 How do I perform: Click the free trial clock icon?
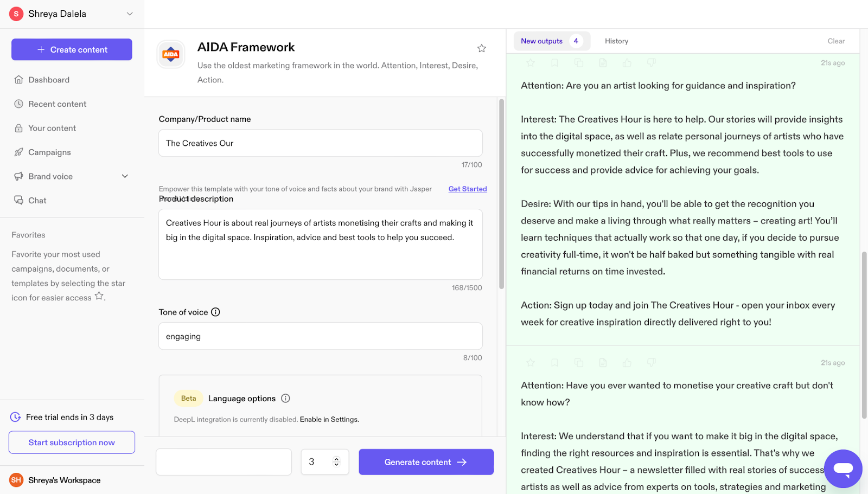[x=16, y=417]
